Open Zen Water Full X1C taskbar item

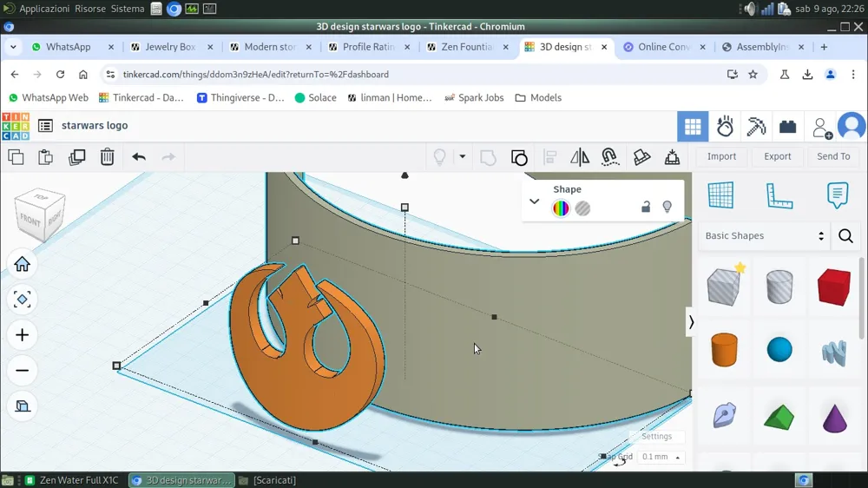tap(72, 480)
